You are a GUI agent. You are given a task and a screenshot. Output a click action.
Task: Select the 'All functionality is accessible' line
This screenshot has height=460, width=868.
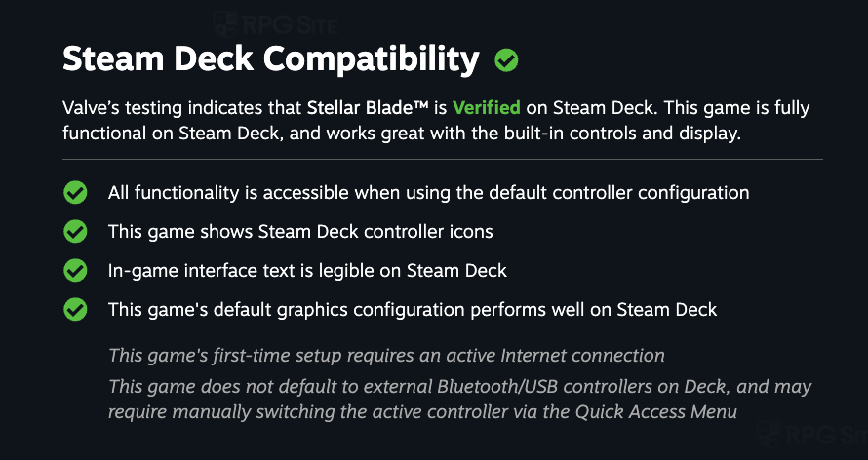tap(428, 193)
